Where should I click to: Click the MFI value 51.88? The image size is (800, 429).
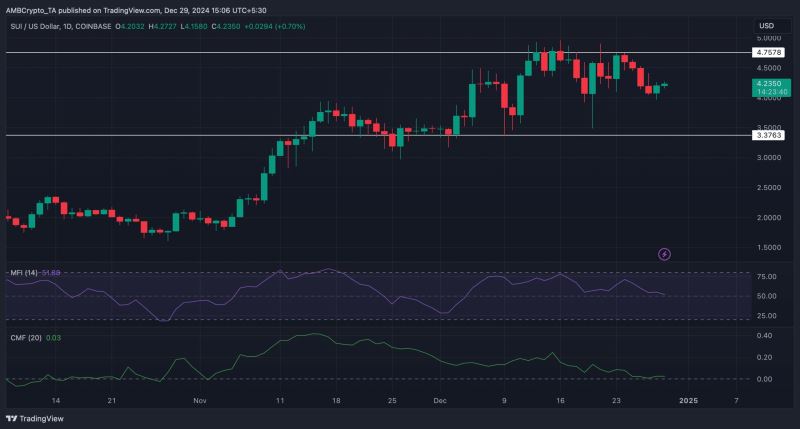62,272
